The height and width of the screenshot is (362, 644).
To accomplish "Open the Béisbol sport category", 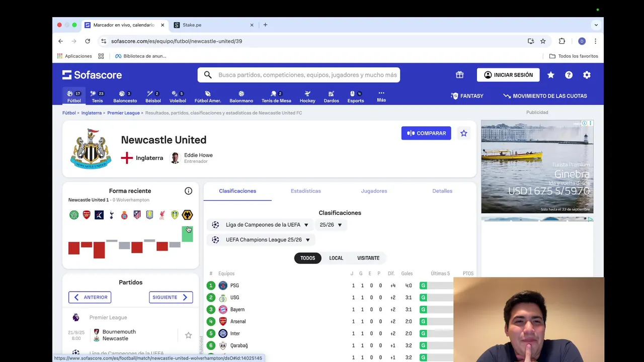I will coord(153,97).
